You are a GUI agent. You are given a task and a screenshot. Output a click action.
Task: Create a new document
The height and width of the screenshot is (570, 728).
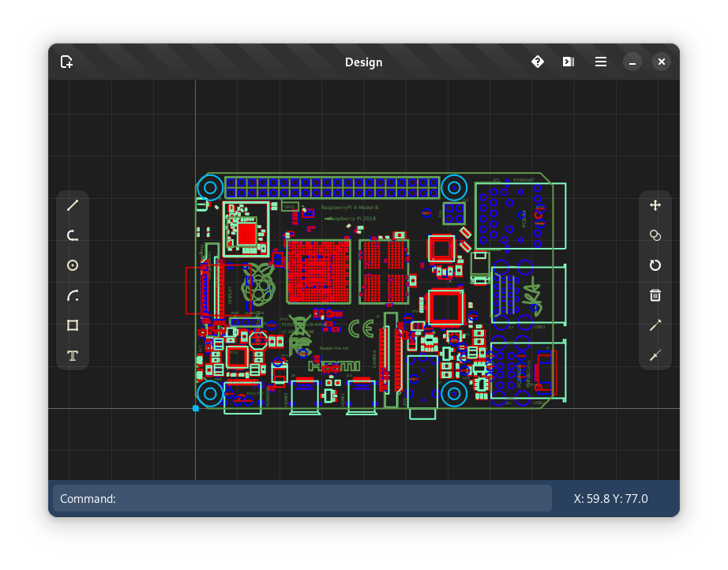click(x=67, y=62)
